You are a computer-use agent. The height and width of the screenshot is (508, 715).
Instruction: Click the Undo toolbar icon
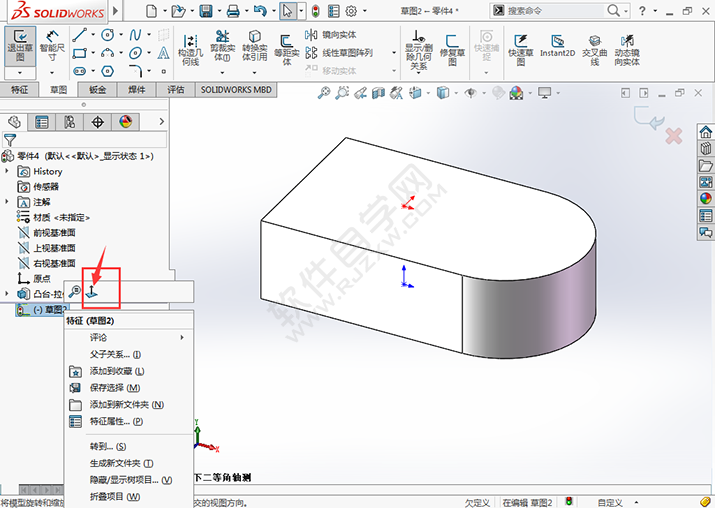[260, 11]
